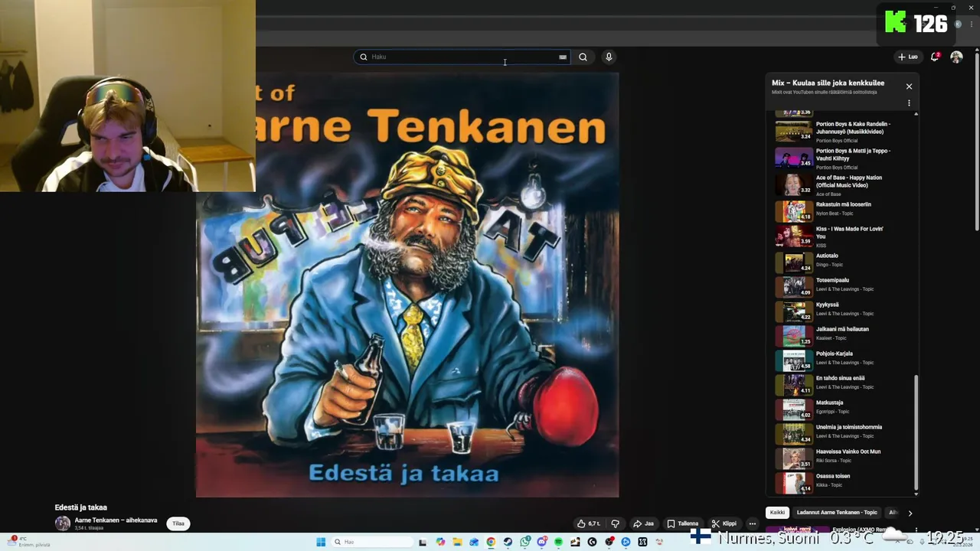Viewport: 980px width, 551px height.
Task: Click the album art video player
Action: click(x=407, y=285)
